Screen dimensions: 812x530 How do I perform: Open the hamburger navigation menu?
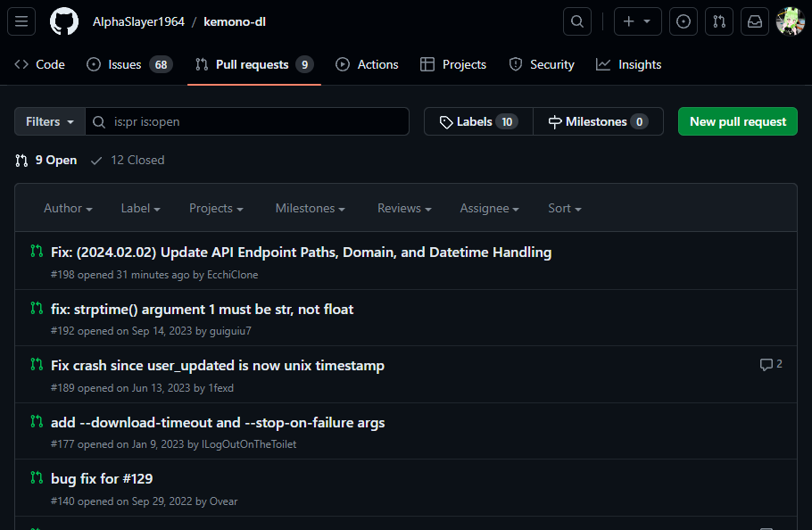tap(21, 21)
